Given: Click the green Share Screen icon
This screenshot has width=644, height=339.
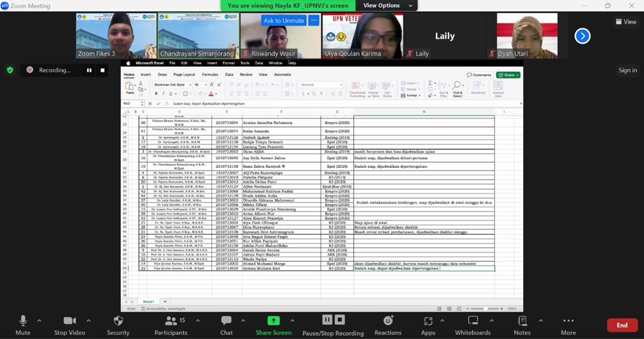Looking at the screenshot, I should click(x=273, y=321).
